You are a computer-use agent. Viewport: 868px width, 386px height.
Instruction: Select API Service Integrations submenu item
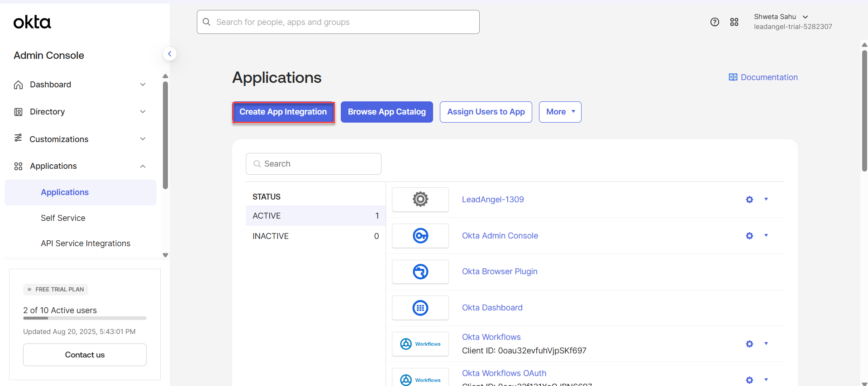(x=86, y=243)
